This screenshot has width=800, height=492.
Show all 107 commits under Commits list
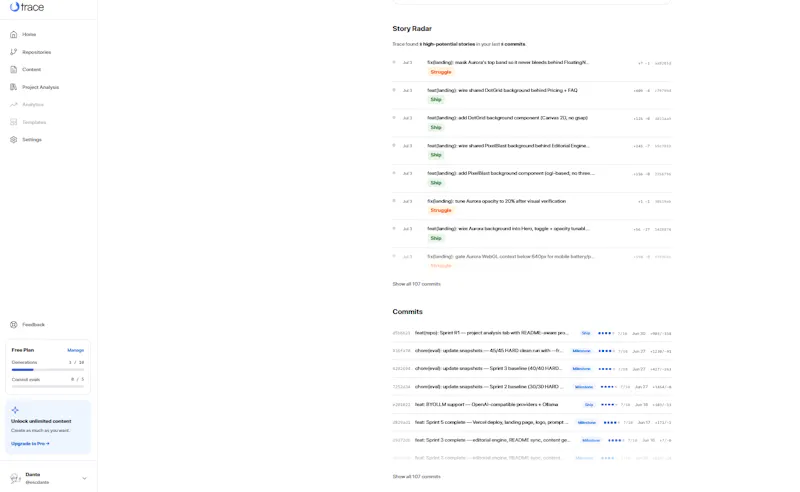point(416,476)
